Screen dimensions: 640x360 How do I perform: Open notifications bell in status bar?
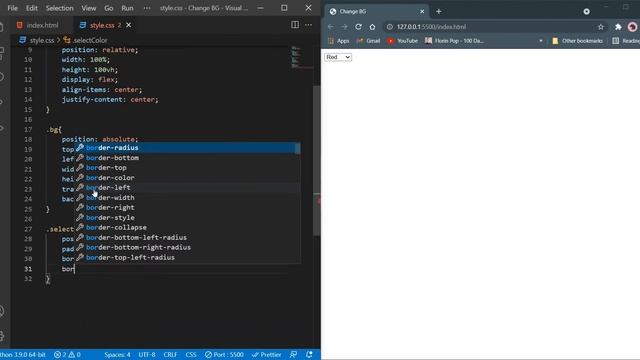pyautogui.click(x=309, y=355)
